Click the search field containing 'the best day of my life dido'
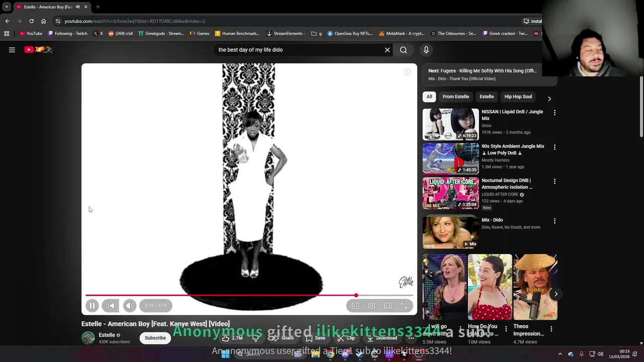This screenshot has height=362, width=644. pos(298,50)
